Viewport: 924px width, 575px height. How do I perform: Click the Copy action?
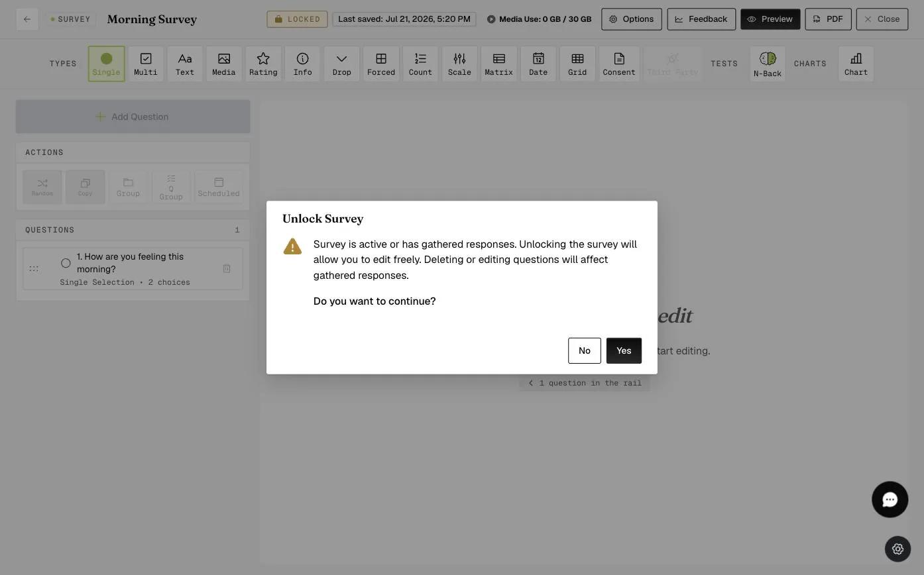coord(85,187)
